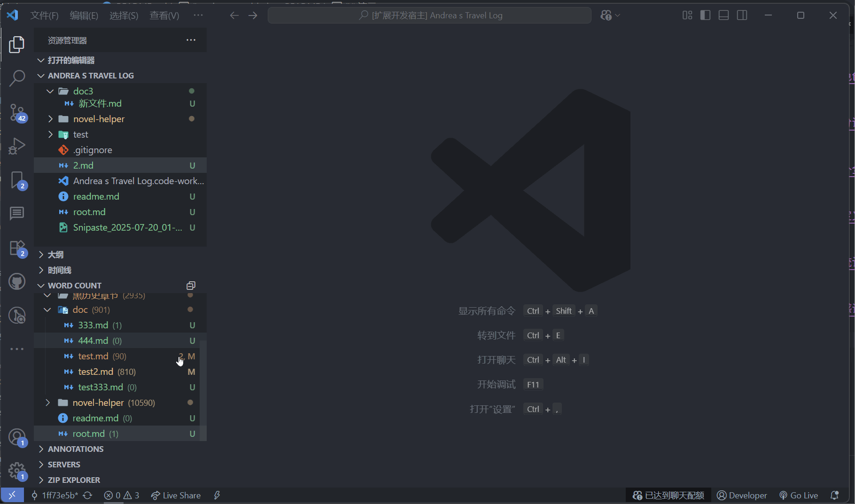Open the Extensions view icon
The height and width of the screenshot is (504, 855).
pyautogui.click(x=17, y=248)
